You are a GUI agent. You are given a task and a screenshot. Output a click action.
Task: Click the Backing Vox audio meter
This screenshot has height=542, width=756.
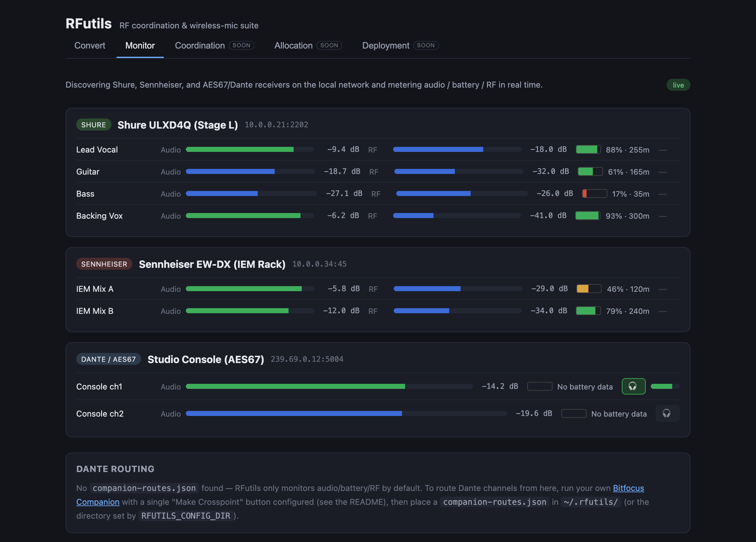tap(250, 216)
